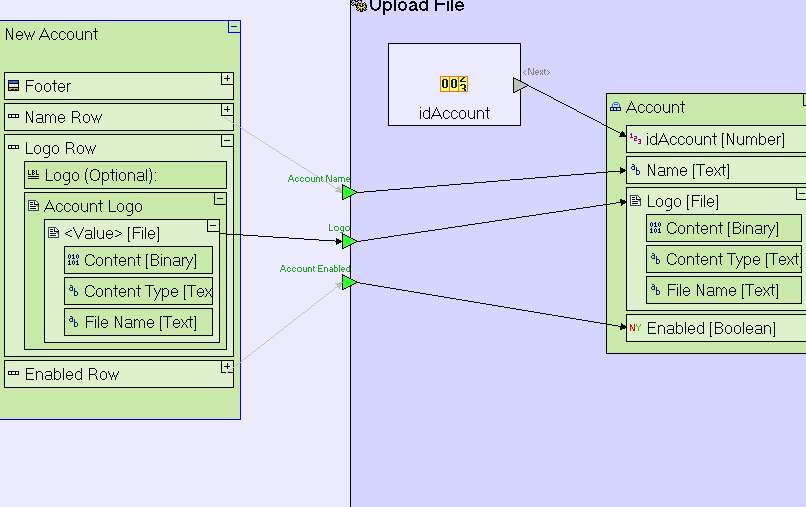Select Logo (Optional): label item
The width and height of the screenshot is (806, 507).
pyautogui.click(x=125, y=176)
